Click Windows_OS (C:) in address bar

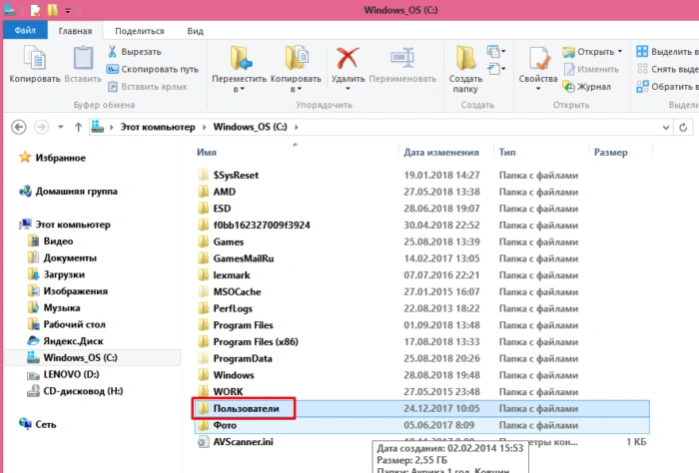[250, 127]
